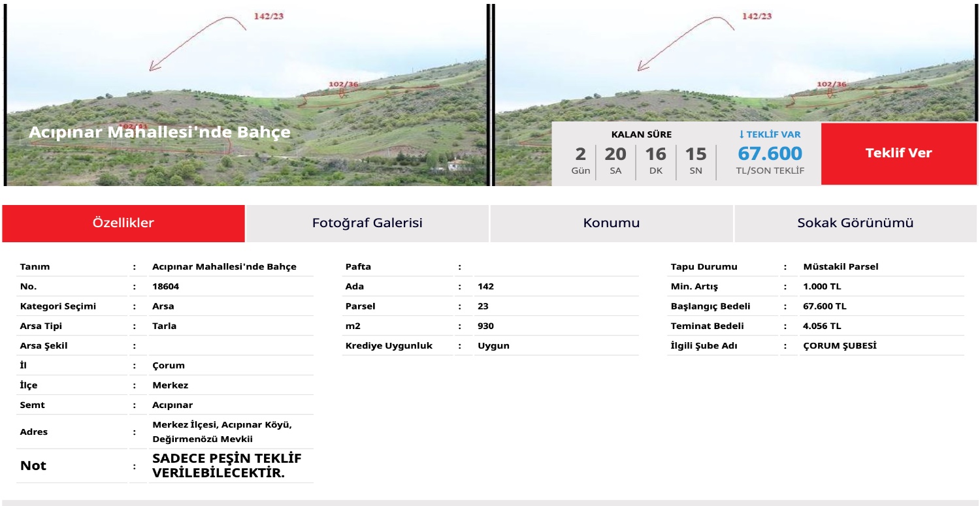Select the Özellikler tab
The height and width of the screenshot is (506, 980).
tap(122, 223)
